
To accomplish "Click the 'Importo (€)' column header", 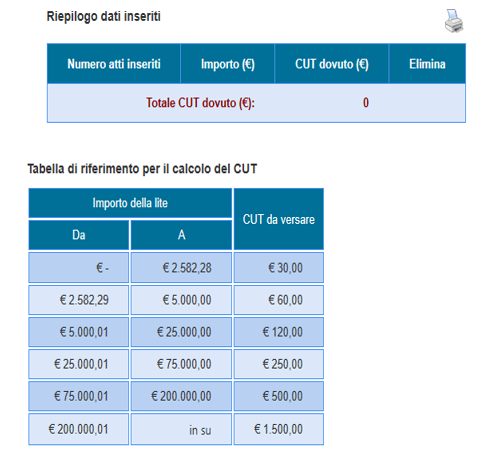I will pos(228,64).
